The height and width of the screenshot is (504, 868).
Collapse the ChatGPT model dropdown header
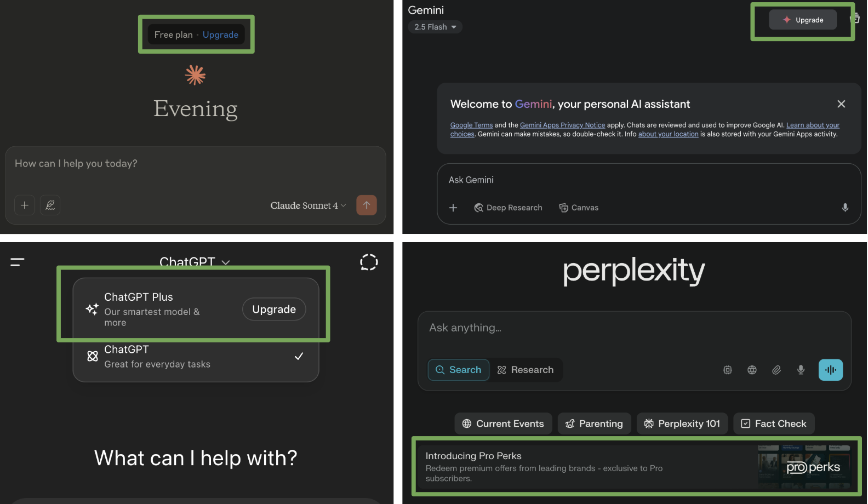[x=195, y=262]
